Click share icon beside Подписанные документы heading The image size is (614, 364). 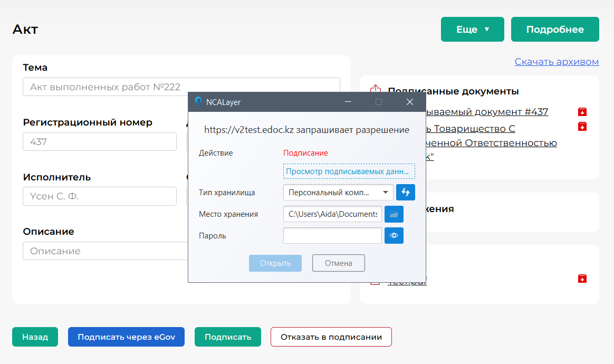[x=376, y=90]
